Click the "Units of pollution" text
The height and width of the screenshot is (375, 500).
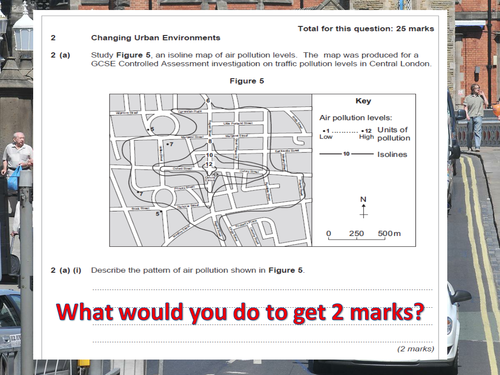[x=394, y=134]
